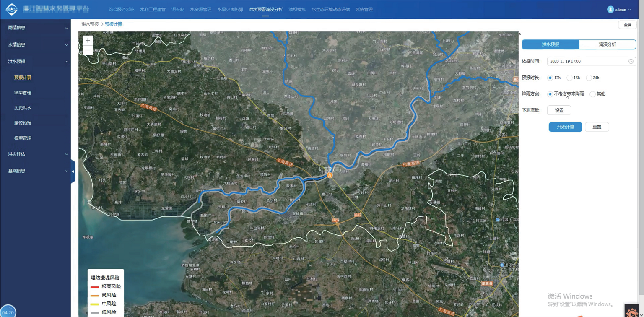Select 其他 rainfall scheme
Image resolution: width=644 pixels, height=317 pixels.
(597, 94)
